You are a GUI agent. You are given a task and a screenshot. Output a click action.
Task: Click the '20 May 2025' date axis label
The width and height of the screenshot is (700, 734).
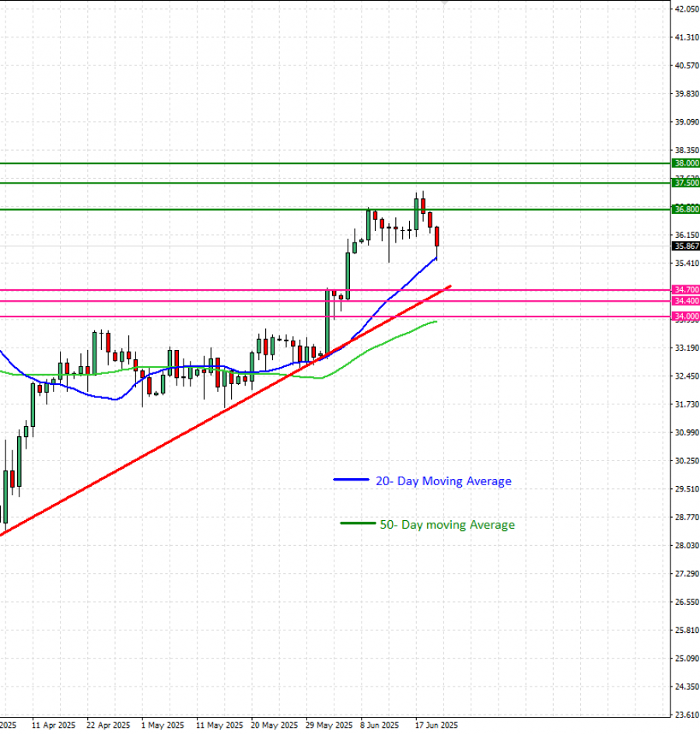pos(272,725)
